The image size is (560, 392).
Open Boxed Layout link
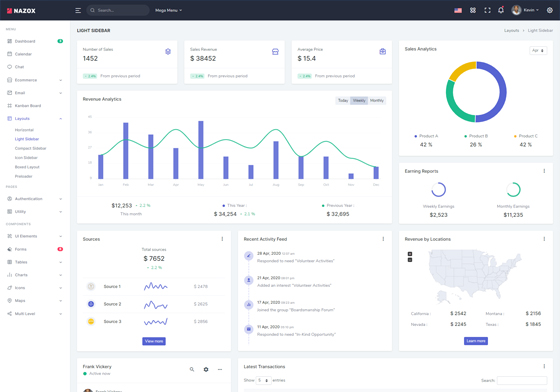tap(27, 167)
